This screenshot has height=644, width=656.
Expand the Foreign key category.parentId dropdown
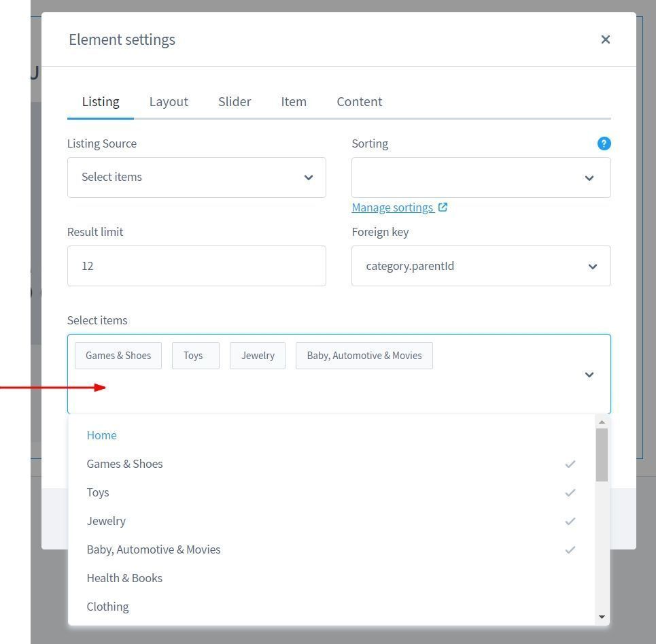click(x=481, y=266)
